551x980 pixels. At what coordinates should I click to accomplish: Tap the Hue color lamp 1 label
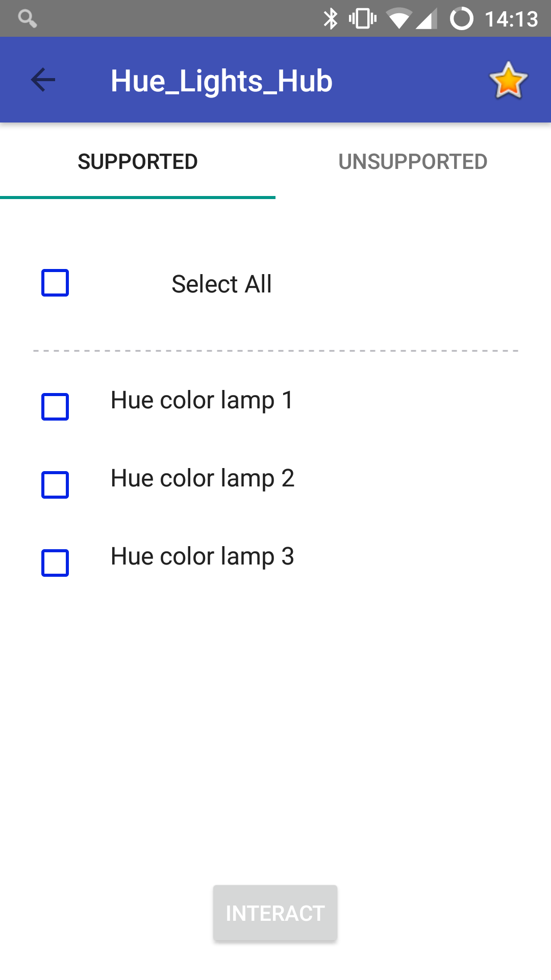point(202,400)
